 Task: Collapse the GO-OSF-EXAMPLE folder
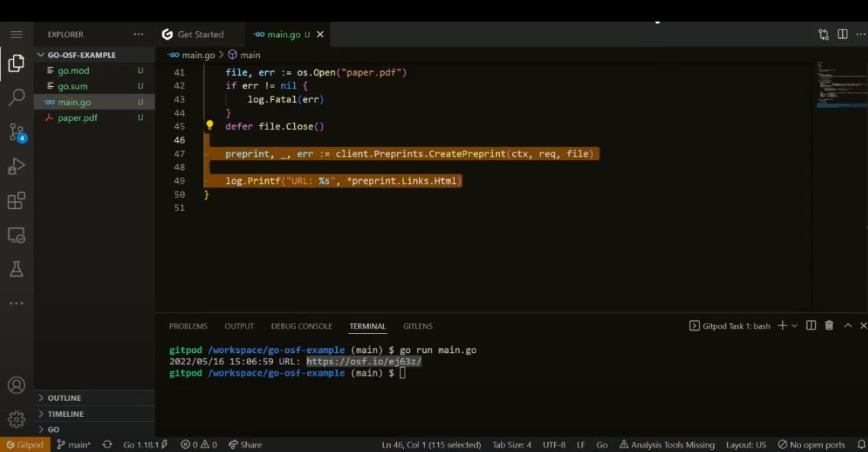(x=81, y=55)
